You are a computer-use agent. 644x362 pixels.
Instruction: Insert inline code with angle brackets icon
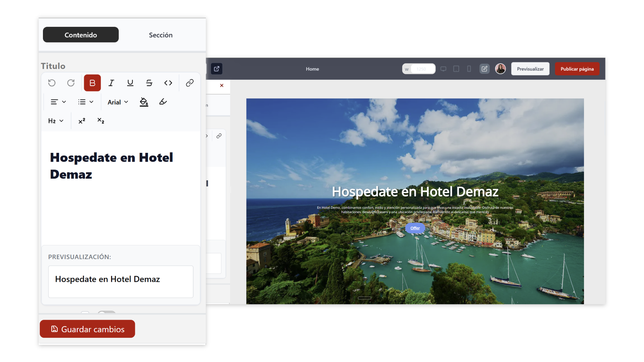click(168, 83)
